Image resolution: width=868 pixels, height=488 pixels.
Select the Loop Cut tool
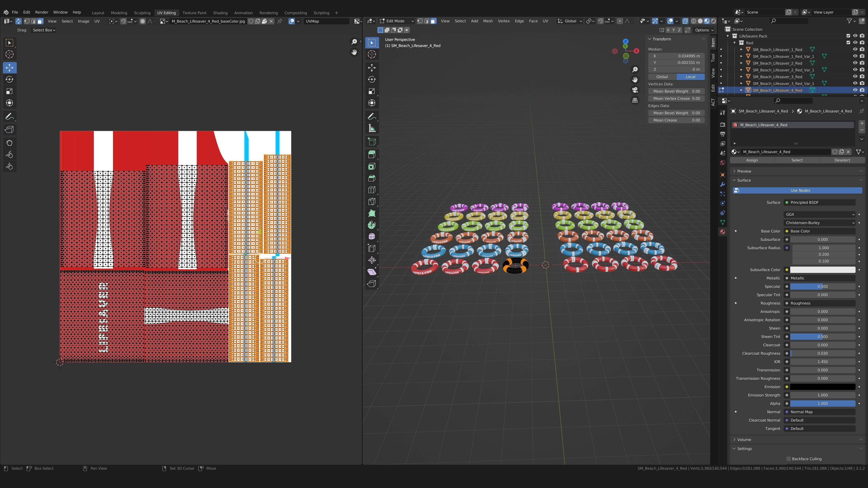[x=372, y=190]
